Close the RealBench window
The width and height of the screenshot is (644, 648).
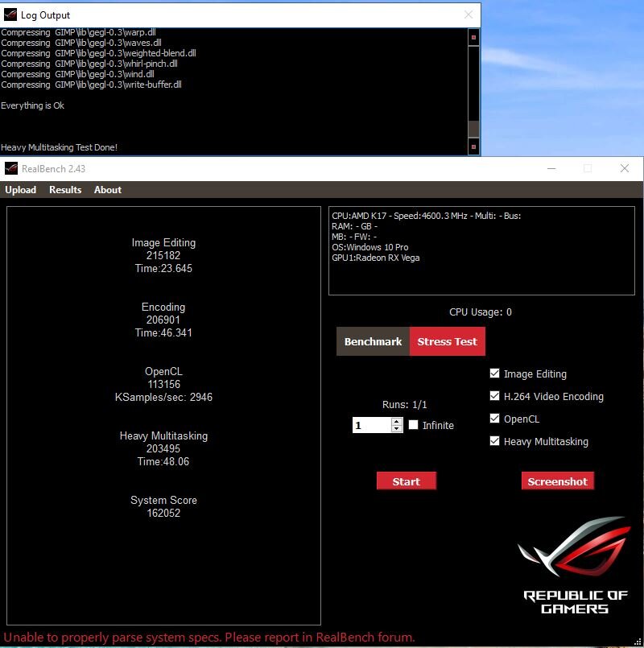(x=625, y=168)
